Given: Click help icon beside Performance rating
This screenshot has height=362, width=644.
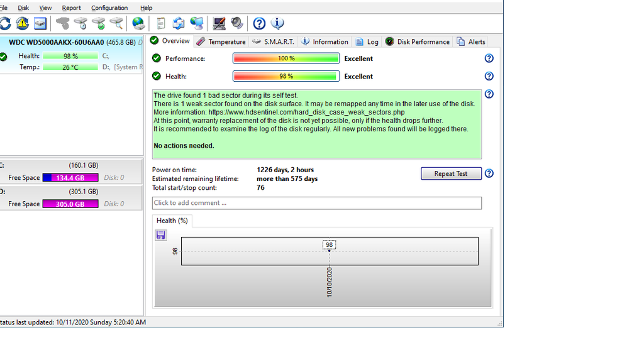Looking at the screenshot, I should tap(489, 58).
